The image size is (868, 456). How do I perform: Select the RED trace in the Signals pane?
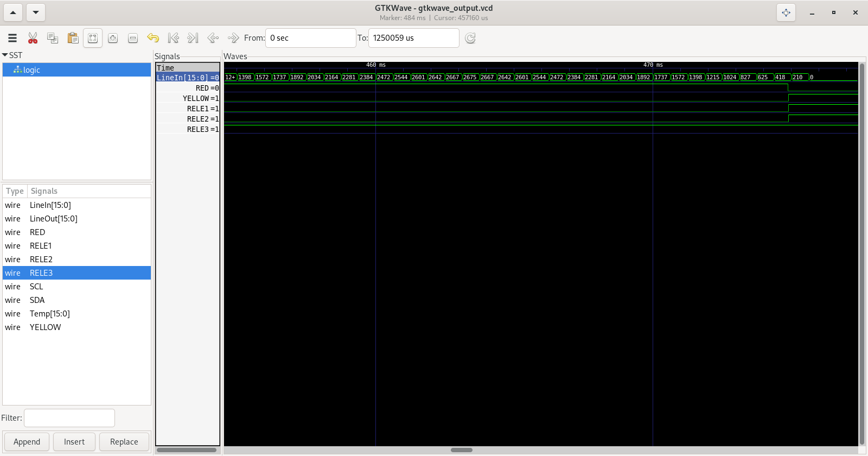click(188, 88)
